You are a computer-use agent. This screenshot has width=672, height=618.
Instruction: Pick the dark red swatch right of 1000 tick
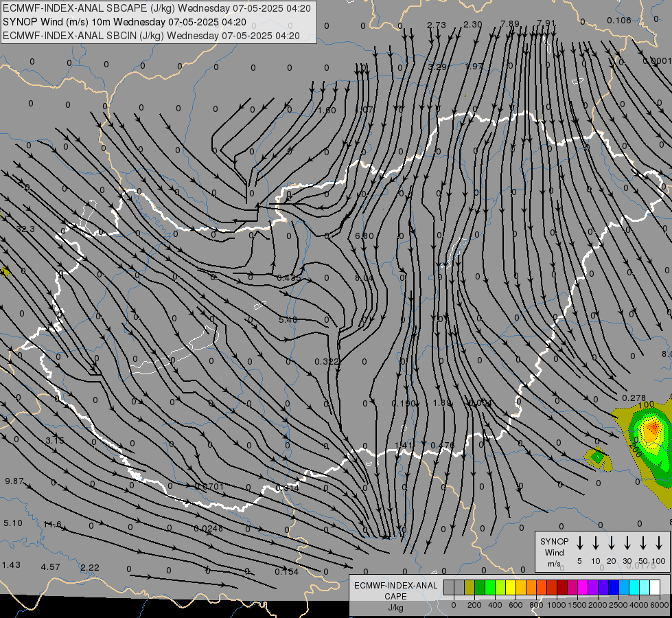click(x=562, y=587)
